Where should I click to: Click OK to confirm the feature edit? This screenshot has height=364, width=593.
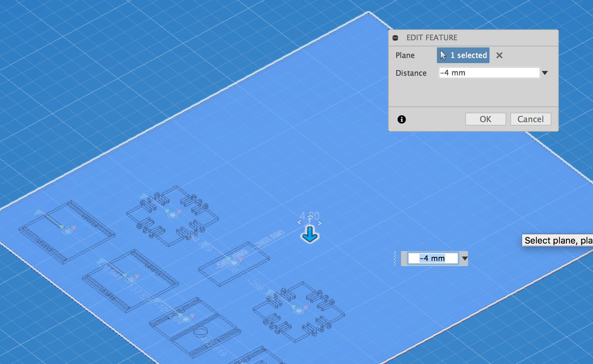point(485,119)
